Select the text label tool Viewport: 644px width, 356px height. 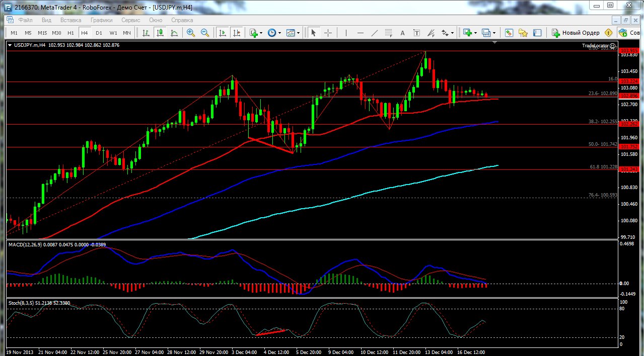(416, 33)
